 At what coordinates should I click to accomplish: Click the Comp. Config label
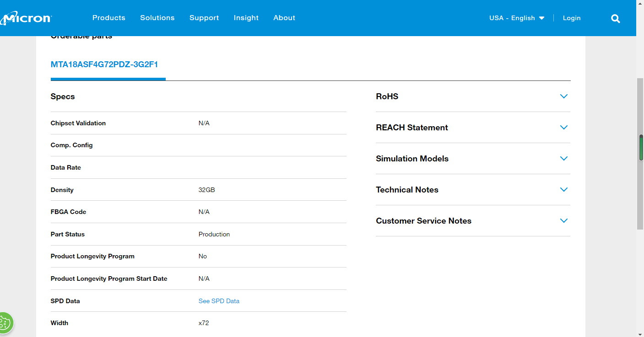coord(72,145)
